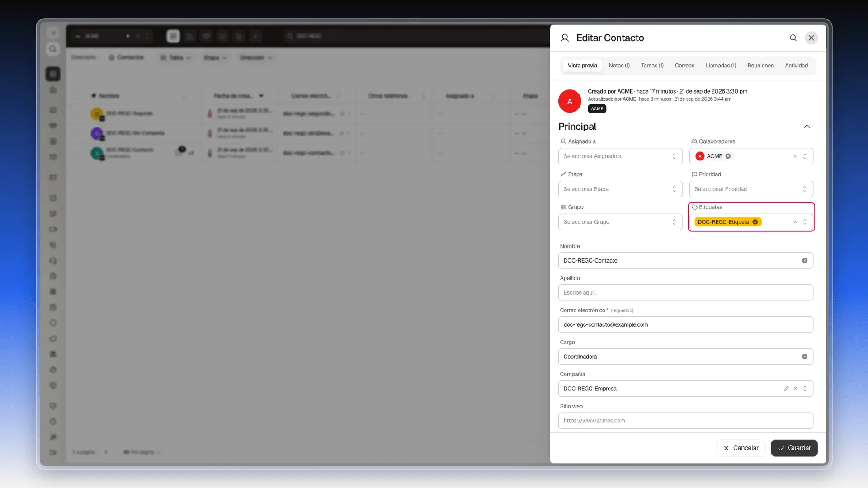Expand the Compañía selector arrows
Viewport: 868px width, 488px height.
tap(805, 389)
